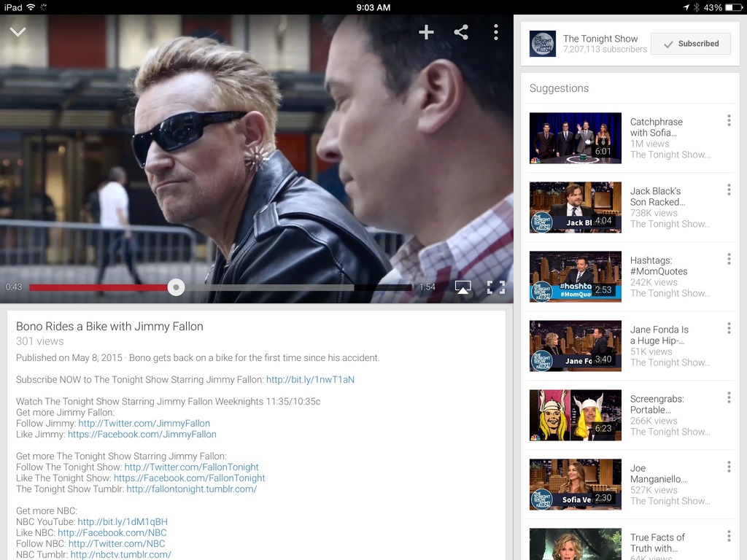Open Twitter.com/JimmyFallon link

pyautogui.click(x=144, y=424)
